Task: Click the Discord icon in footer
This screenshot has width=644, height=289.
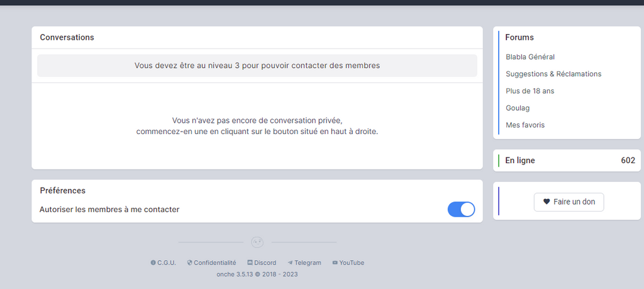Action: click(x=250, y=263)
